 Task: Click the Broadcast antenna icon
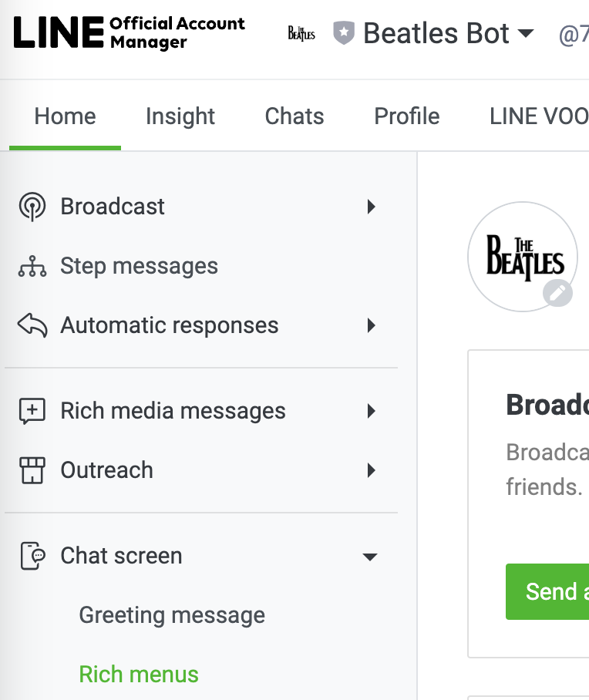click(32, 207)
